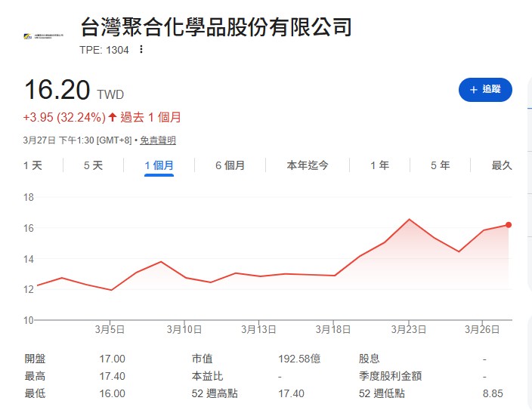The image size is (532, 413).
Task: Click the 10 y-axis label
Action: (29, 320)
